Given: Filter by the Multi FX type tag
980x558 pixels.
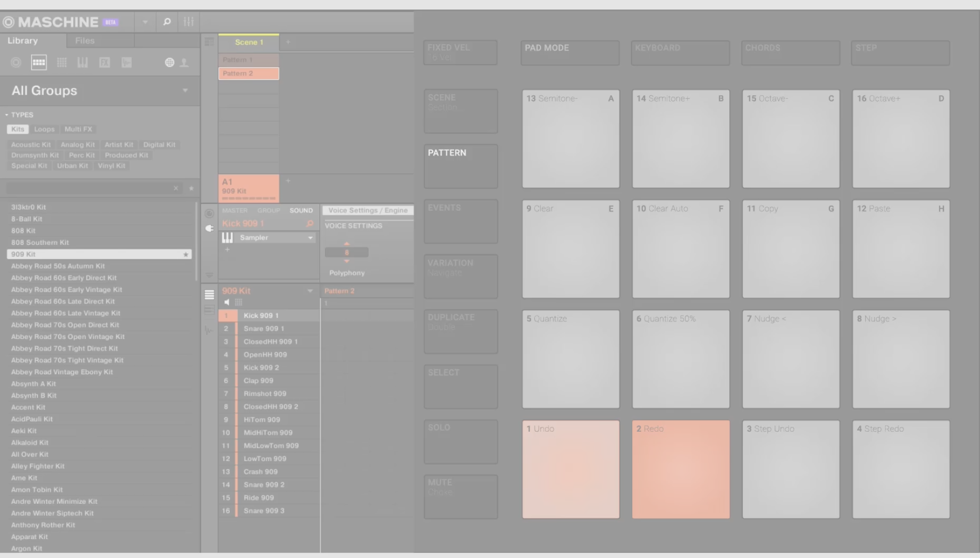Looking at the screenshot, I should [x=78, y=129].
